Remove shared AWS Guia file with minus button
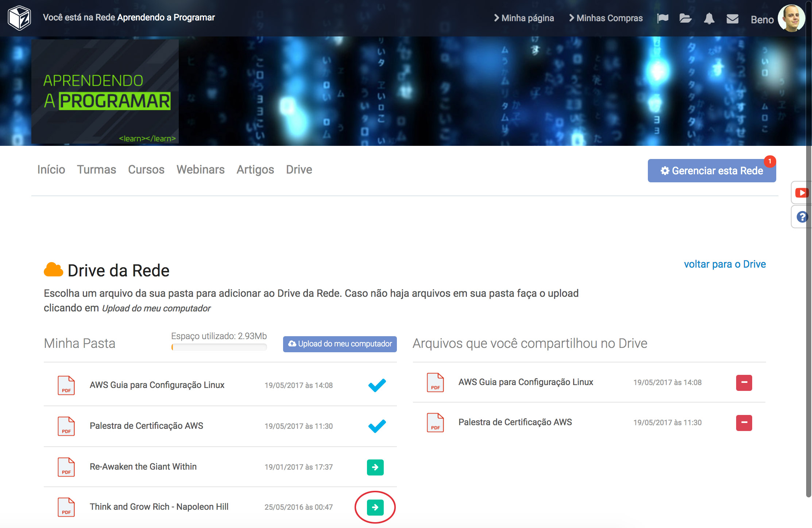 pos(744,383)
